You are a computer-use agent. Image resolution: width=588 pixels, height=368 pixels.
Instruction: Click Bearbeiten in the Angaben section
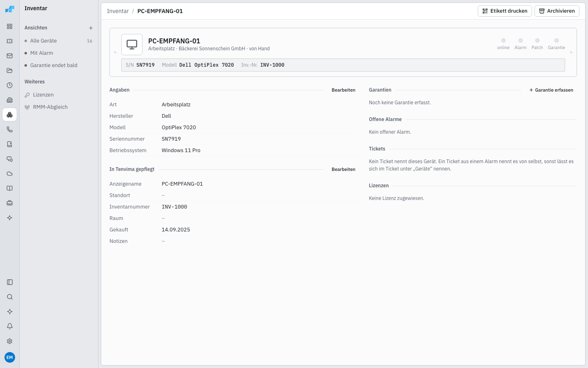tap(343, 90)
